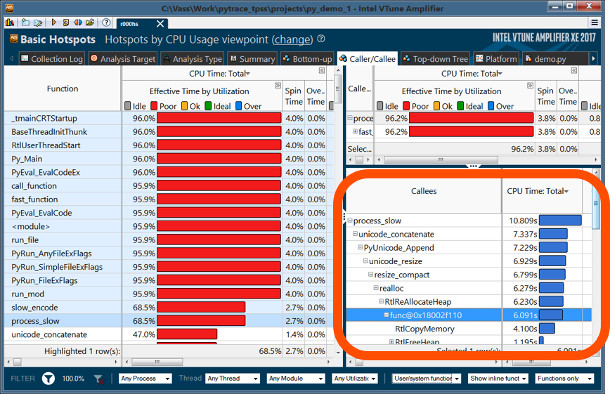Open hamburger menu at top right

pyautogui.click(x=594, y=23)
